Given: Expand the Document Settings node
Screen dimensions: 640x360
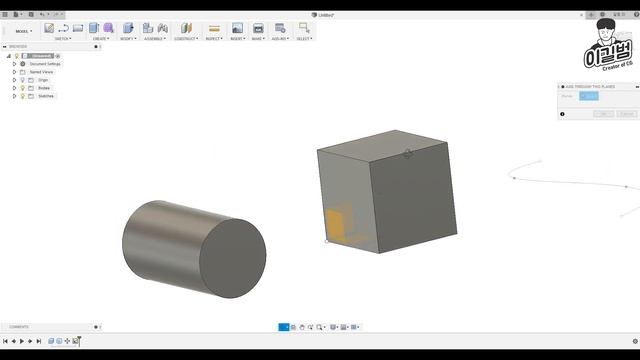Looking at the screenshot, I should pos(14,64).
